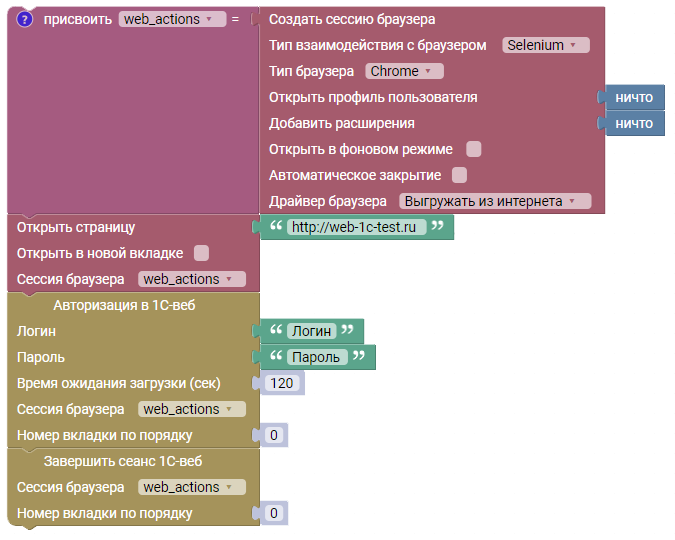Screen dimensions: 675x540
Task: Open the Chrome browser type dropdown
Action: [x=404, y=71]
